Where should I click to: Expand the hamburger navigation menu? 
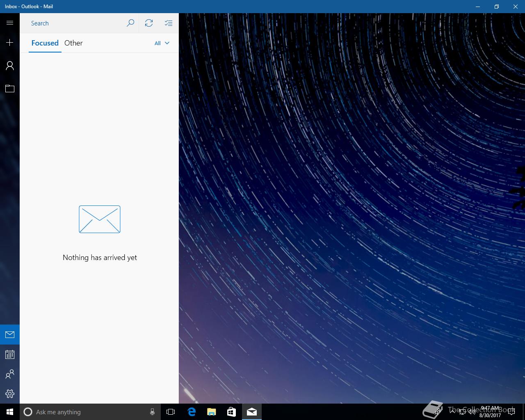click(10, 23)
